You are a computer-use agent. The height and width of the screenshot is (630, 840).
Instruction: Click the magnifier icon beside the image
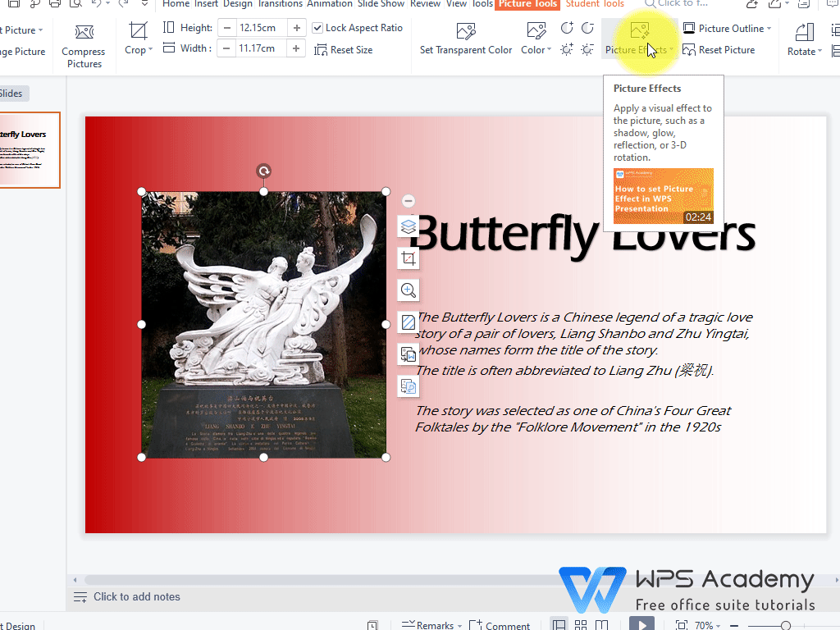(x=408, y=290)
